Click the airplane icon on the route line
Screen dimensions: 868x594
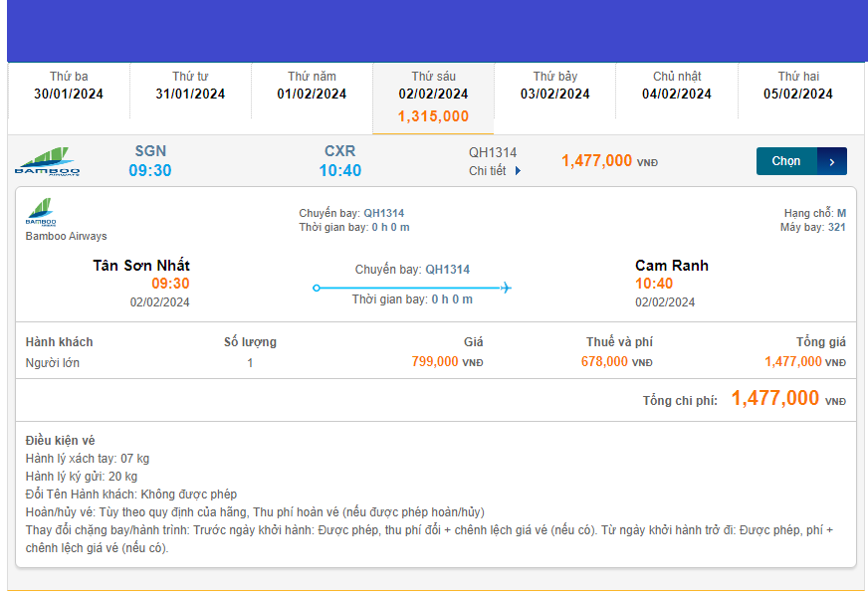[506, 289]
